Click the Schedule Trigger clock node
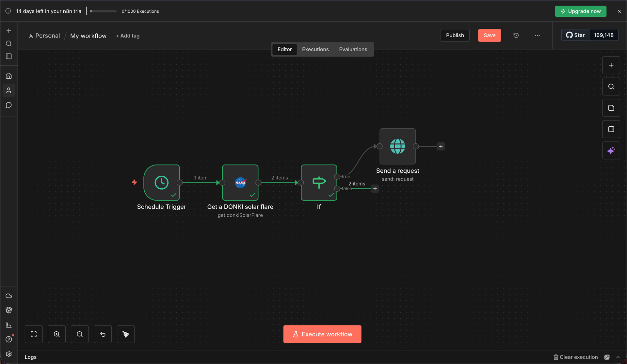The height and width of the screenshot is (364, 627). click(x=162, y=182)
